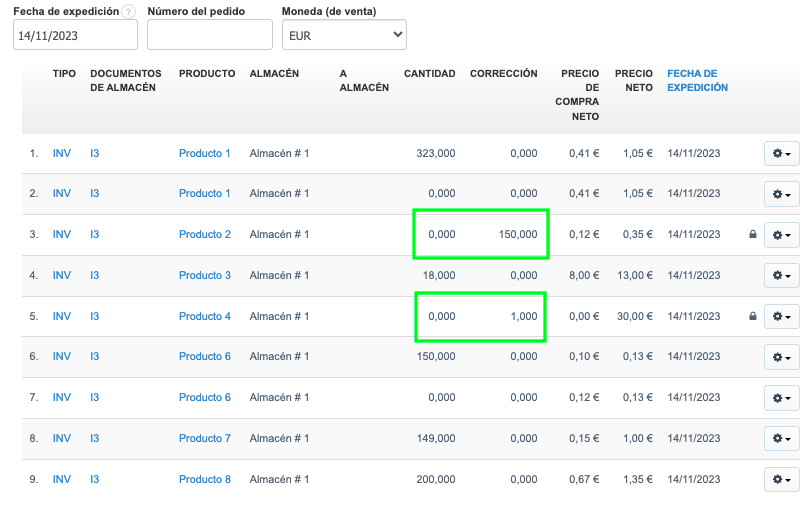
Task: Click the lock icon on row 5
Action: [752, 317]
